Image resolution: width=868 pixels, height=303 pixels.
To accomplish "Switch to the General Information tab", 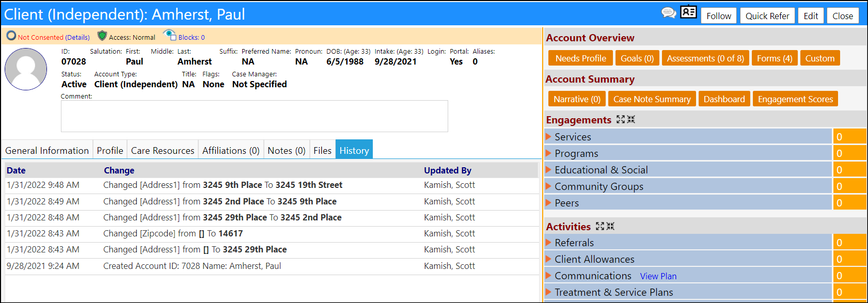I will click(47, 150).
